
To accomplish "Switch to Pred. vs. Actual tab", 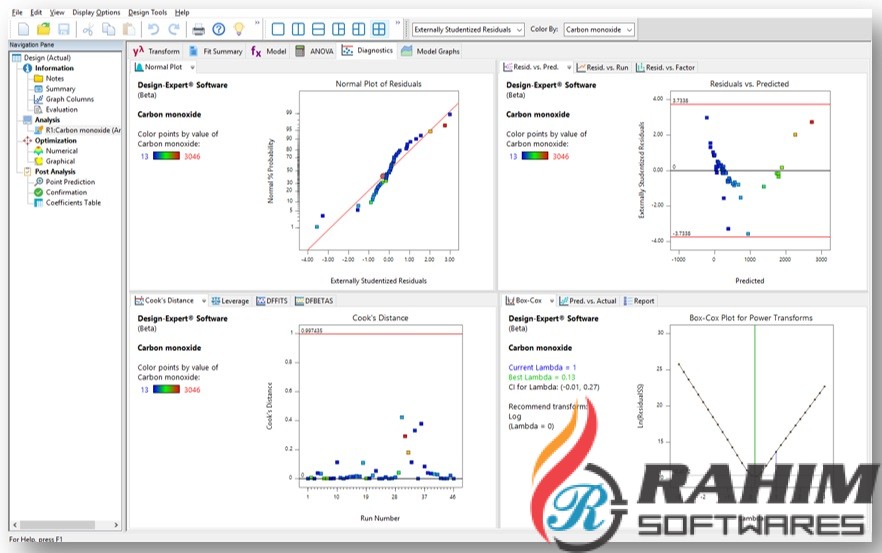I will pyautogui.click(x=588, y=301).
